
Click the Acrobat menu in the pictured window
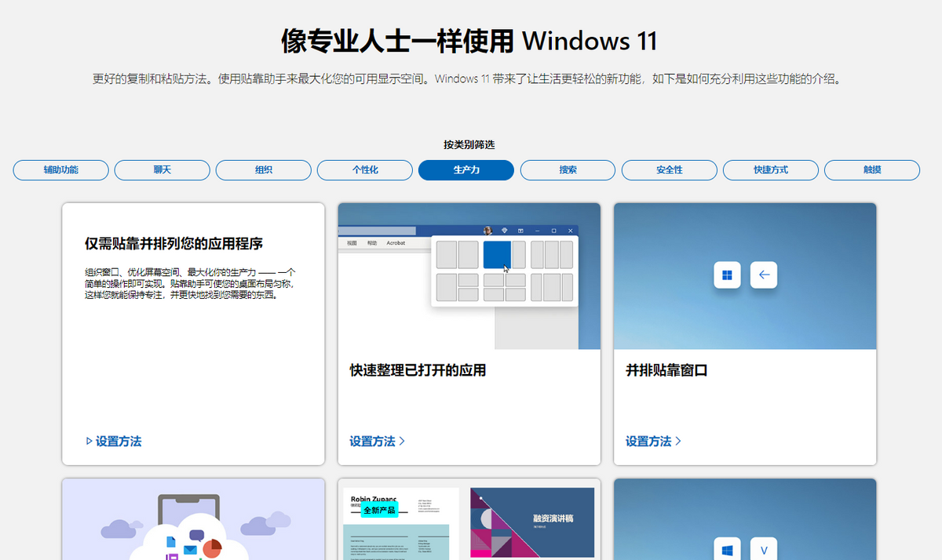[x=396, y=243]
